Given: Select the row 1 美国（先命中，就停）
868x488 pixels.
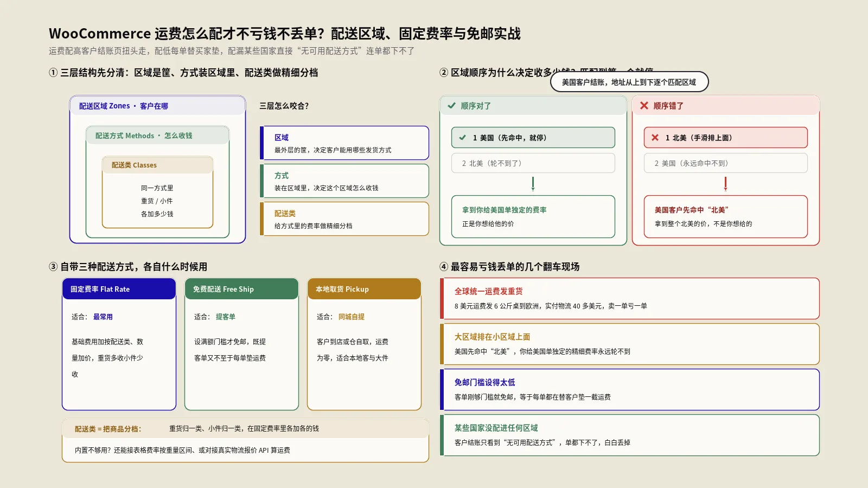Looking at the screenshot, I should 533,138.
